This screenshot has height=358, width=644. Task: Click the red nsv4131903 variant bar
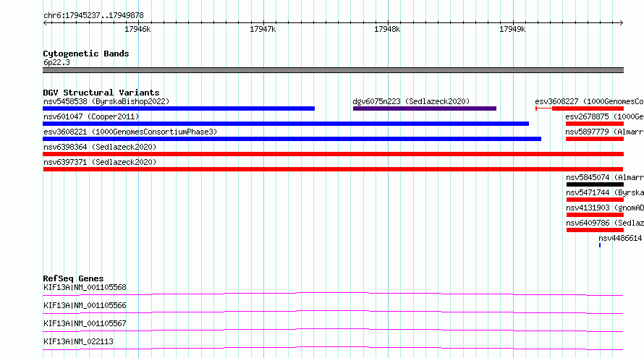point(595,215)
